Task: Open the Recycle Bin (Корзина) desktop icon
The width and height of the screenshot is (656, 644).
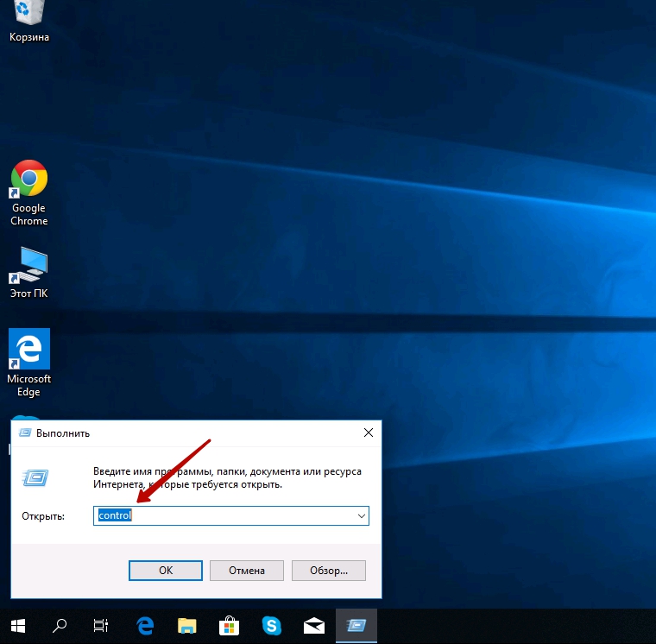Action: [28, 21]
